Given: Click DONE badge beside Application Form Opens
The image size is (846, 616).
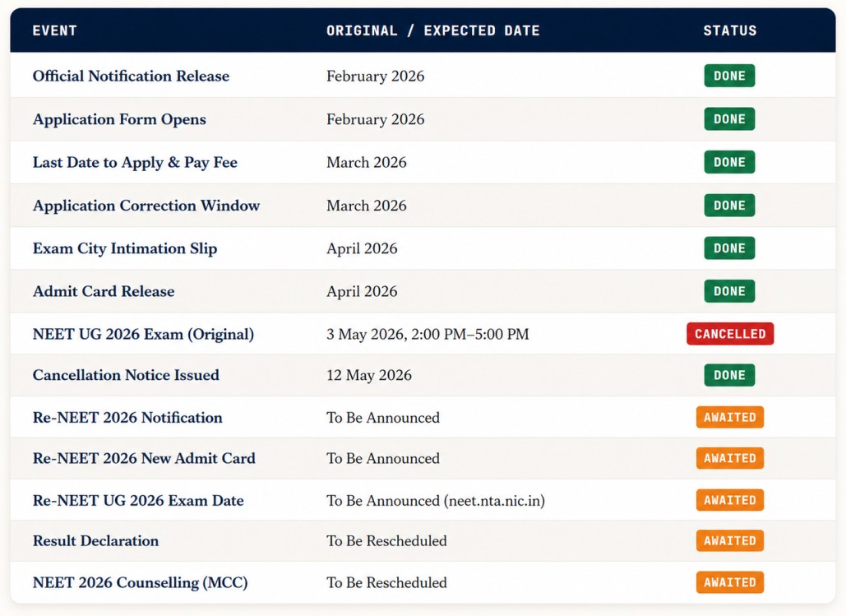Looking at the screenshot, I should (x=729, y=118).
